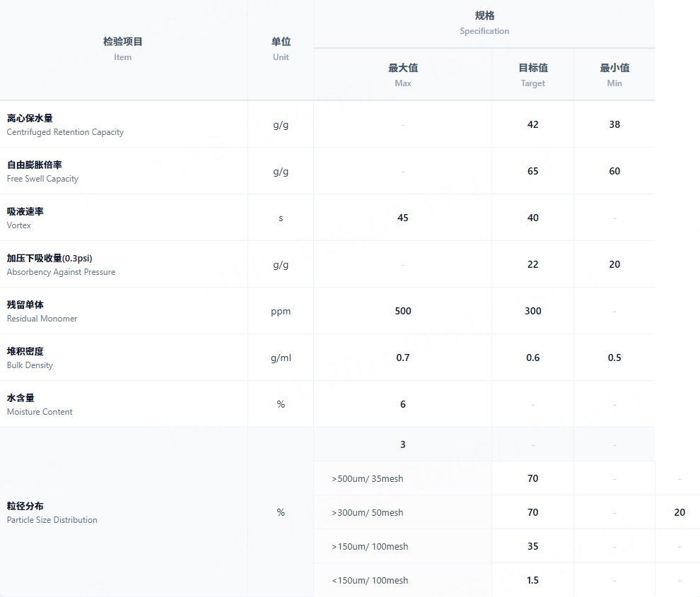Click value 20 at the >300um row end

point(679,512)
